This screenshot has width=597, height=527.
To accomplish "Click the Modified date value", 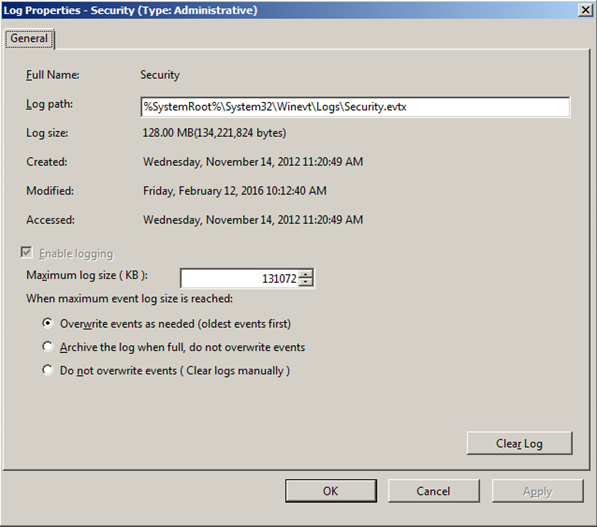I will [235, 190].
